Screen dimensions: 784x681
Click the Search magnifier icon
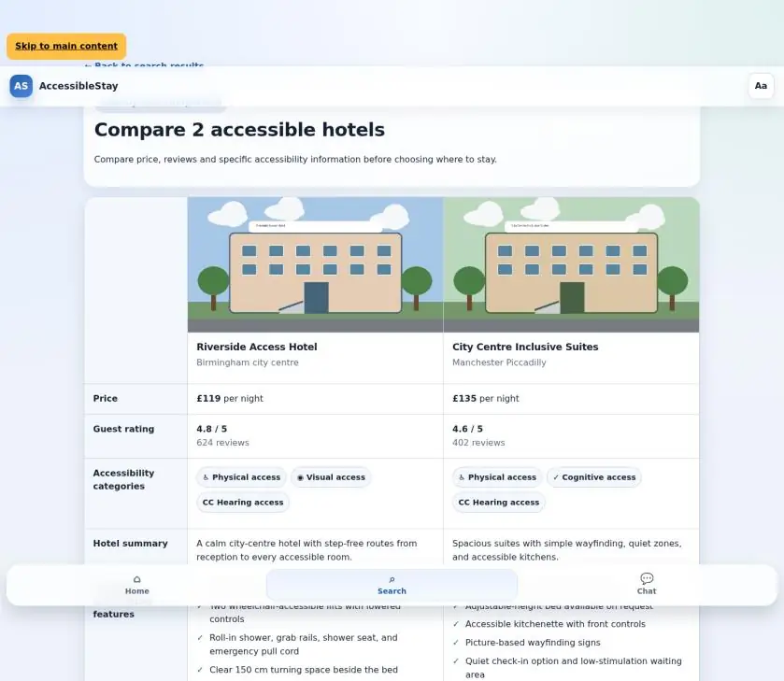tap(392, 579)
